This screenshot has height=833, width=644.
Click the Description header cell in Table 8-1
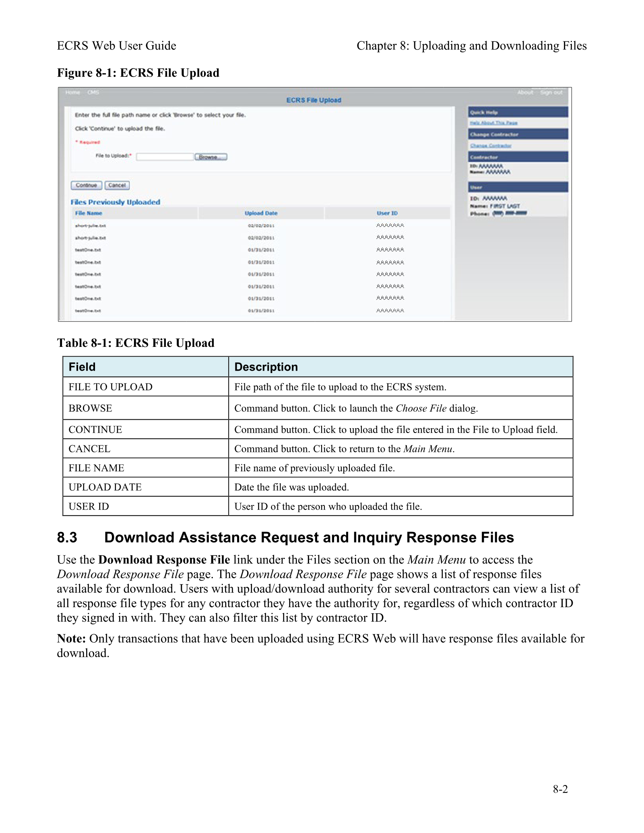(401, 367)
